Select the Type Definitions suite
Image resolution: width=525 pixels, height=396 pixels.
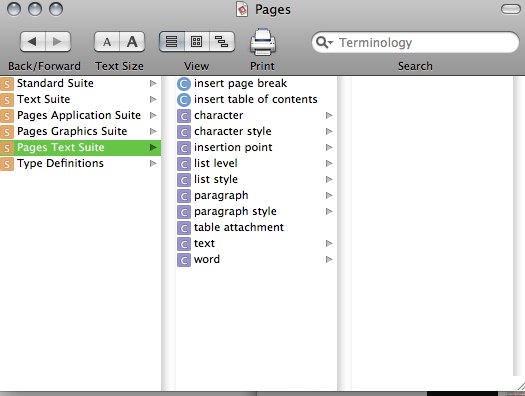pyautogui.click(x=80, y=164)
